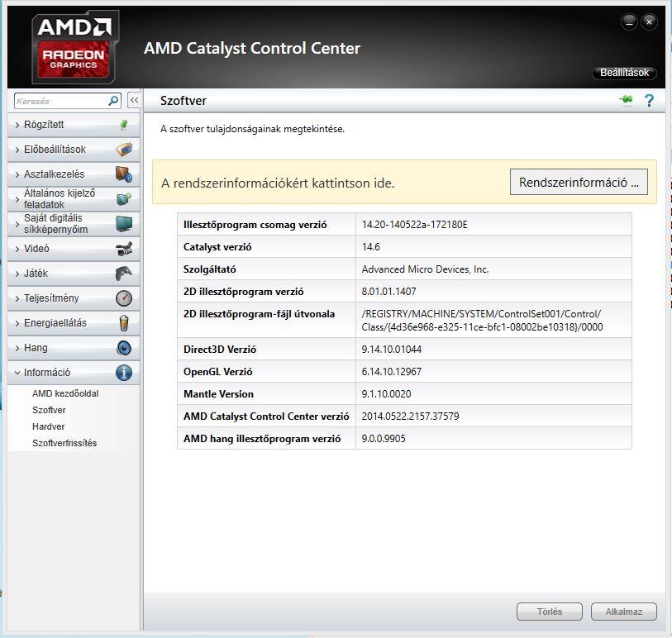Viewport: 672px width, 638px height.
Task: Open the Beállítások menu button
Action: coord(624,73)
